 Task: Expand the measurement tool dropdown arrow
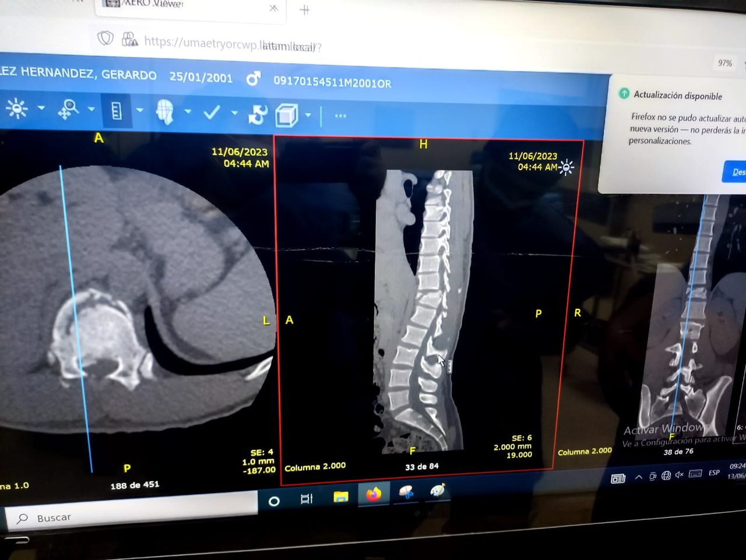(x=140, y=110)
